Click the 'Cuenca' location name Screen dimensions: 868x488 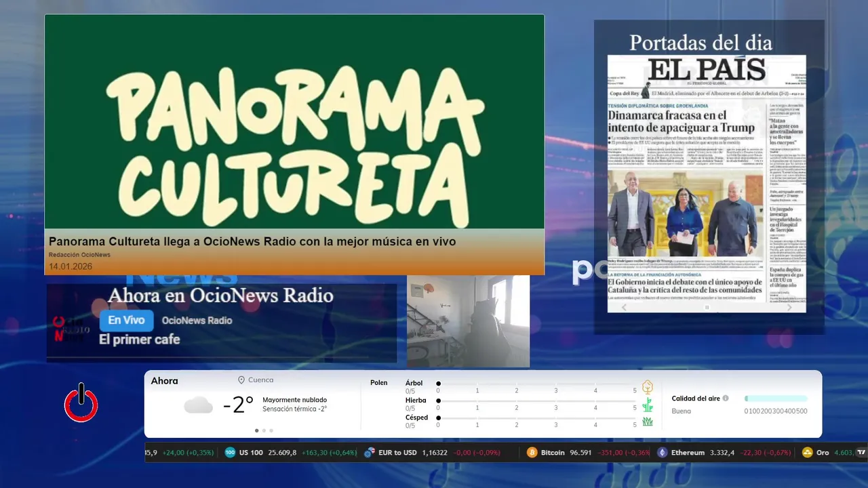pyautogui.click(x=261, y=380)
